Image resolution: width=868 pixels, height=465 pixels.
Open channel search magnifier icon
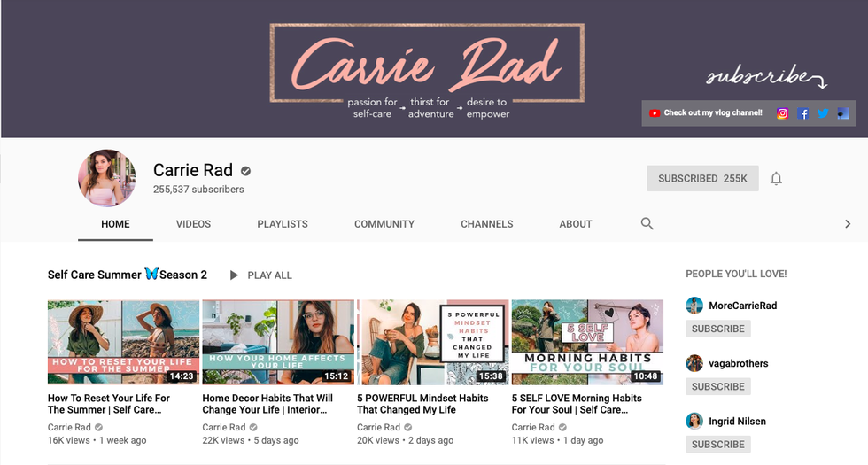pyautogui.click(x=647, y=224)
